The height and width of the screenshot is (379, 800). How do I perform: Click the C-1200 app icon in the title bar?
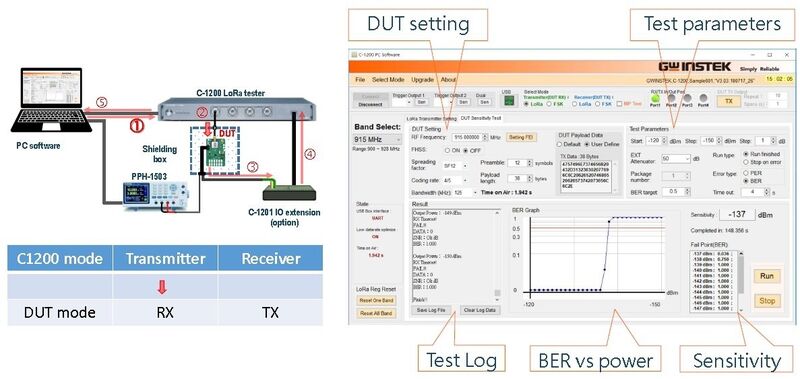(355, 55)
